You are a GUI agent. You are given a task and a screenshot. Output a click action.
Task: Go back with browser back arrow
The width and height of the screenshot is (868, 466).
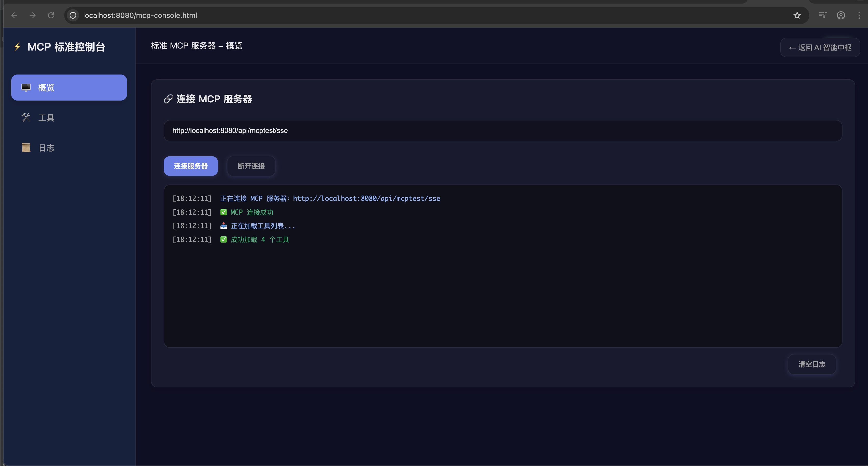(14, 15)
